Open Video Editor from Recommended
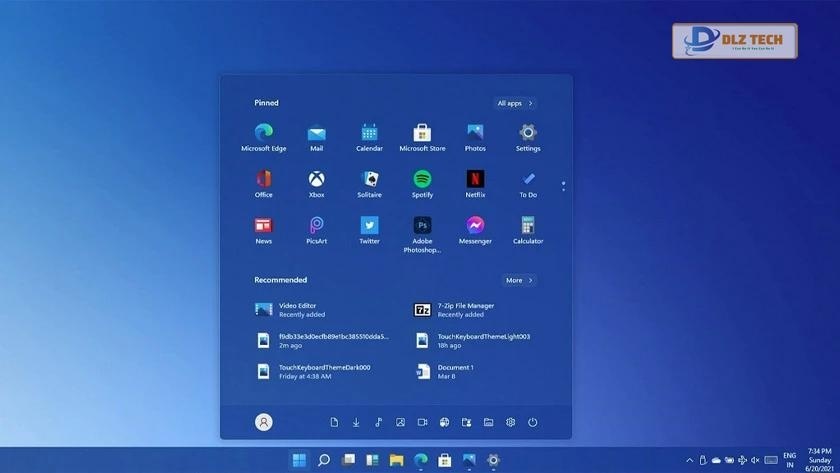The width and height of the screenshot is (840, 473). pos(297,310)
